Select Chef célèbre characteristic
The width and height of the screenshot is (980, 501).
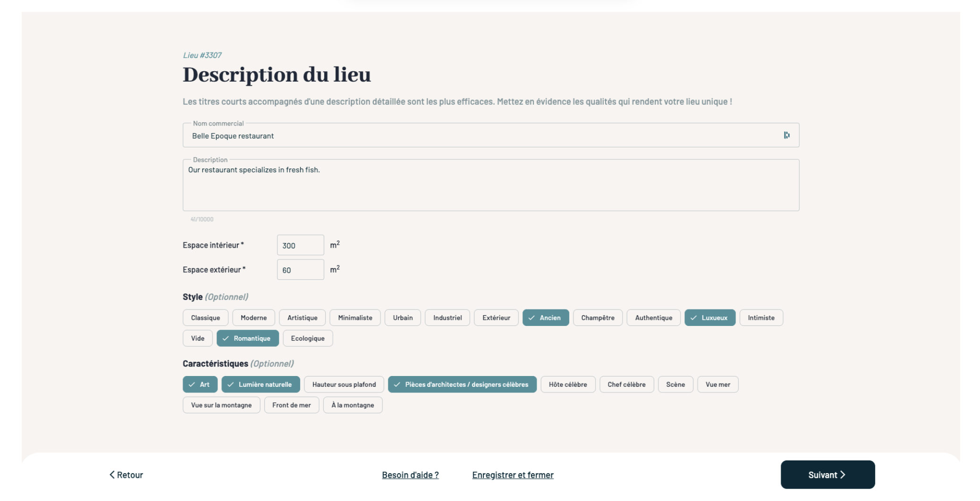[626, 384]
